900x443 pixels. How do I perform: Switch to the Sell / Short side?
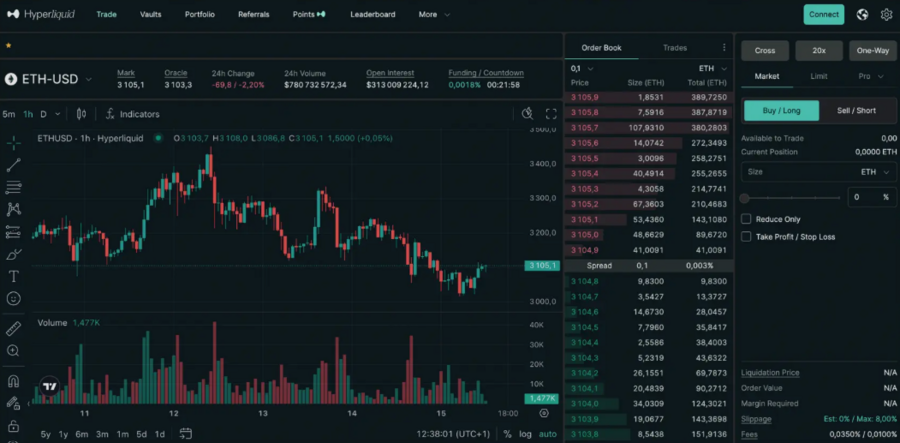[856, 110]
